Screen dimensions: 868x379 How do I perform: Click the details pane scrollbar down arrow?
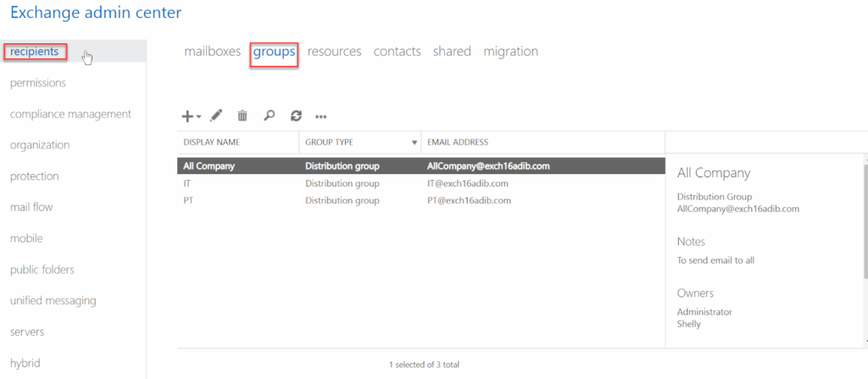(864, 341)
